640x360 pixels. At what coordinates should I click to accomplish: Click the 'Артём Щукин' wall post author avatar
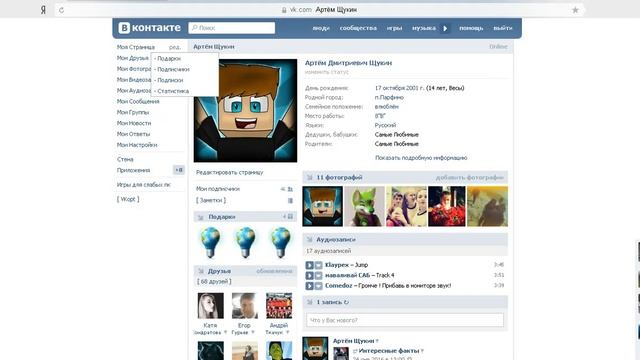pyautogui.click(x=315, y=348)
